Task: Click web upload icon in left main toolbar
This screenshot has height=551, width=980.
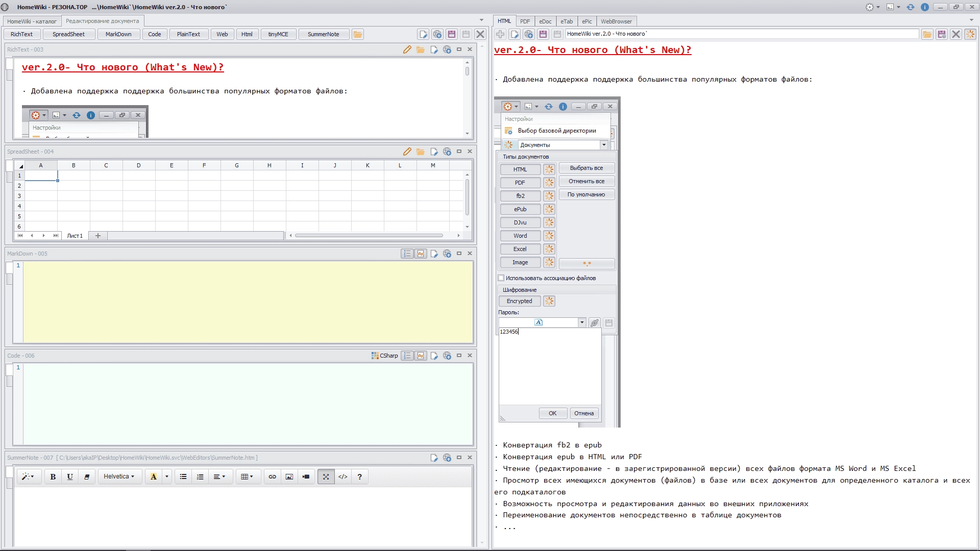Action: 437,34
